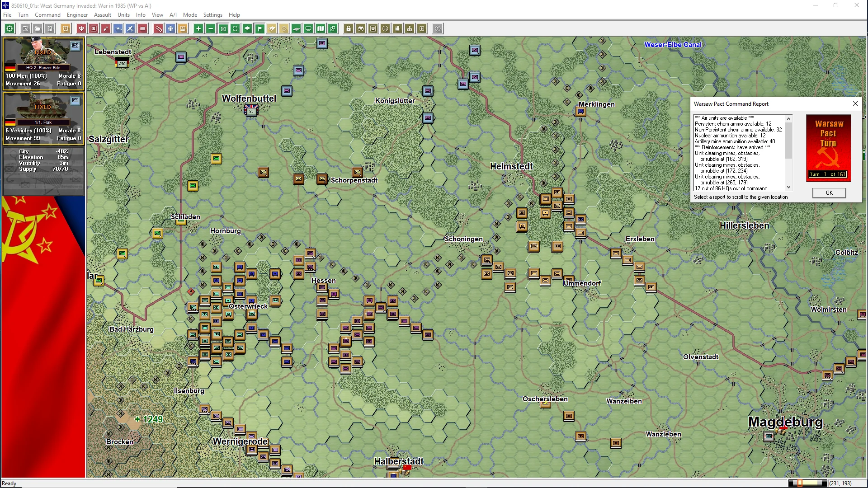The image size is (868, 488).
Task: Select the HQ 2. Panzer Bde unit card
Action: click(43, 63)
